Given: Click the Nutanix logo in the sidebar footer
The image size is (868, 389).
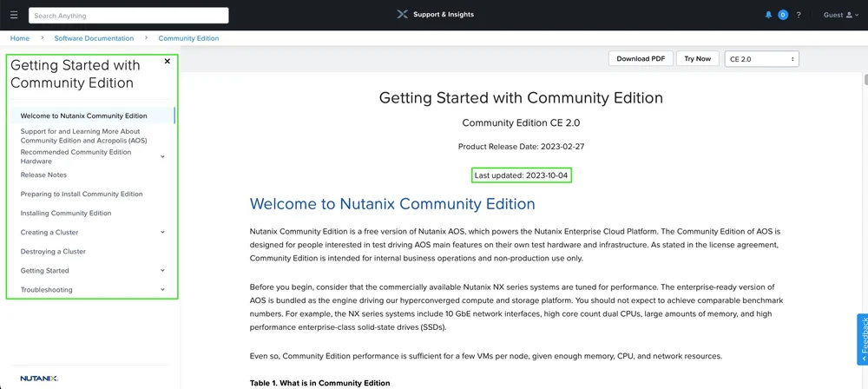Looking at the screenshot, I should point(39,379).
